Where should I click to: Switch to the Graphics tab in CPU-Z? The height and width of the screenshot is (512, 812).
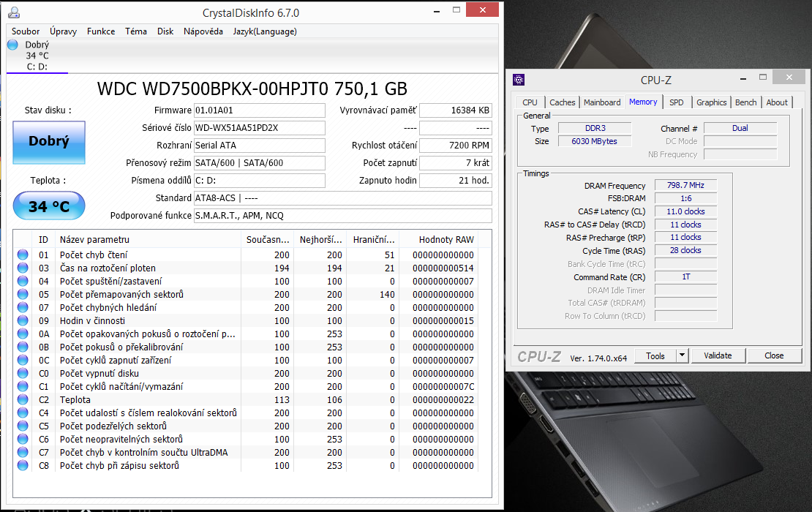coord(712,102)
